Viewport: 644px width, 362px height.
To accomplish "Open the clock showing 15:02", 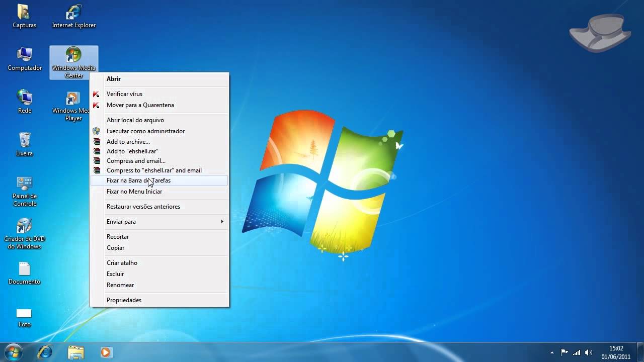I will pos(616,352).
